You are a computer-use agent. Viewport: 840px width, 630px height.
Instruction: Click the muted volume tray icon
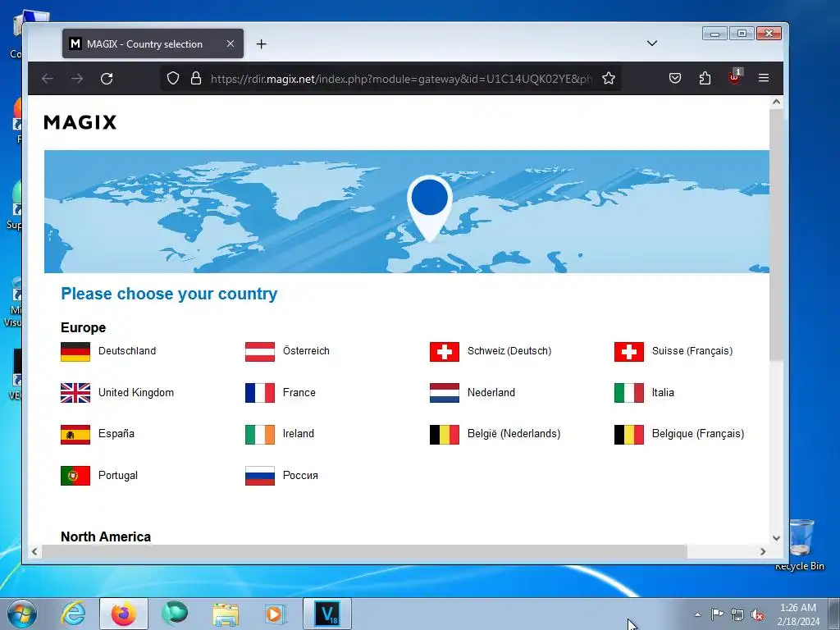(757, 614)
